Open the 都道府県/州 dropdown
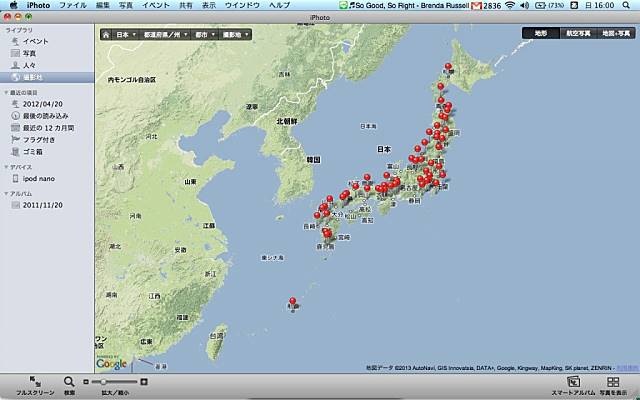Viewport: 640px width, 400px height. tap(165, 35)
